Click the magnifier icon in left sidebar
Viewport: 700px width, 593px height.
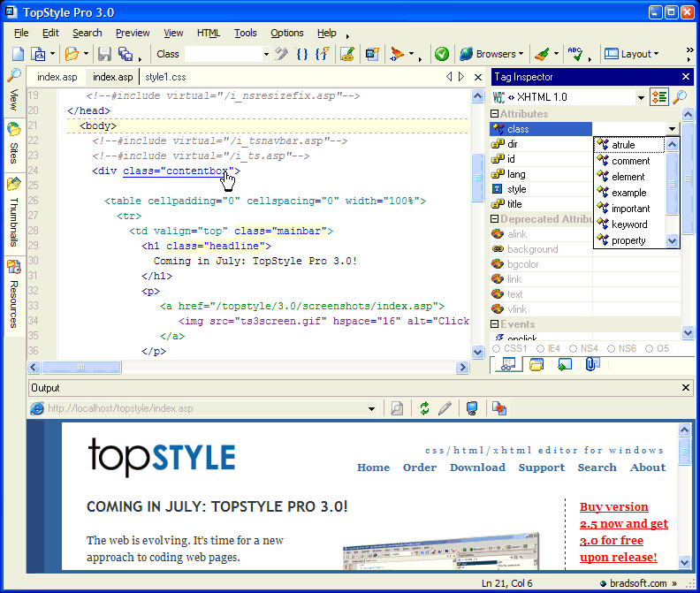pos(14,75)
